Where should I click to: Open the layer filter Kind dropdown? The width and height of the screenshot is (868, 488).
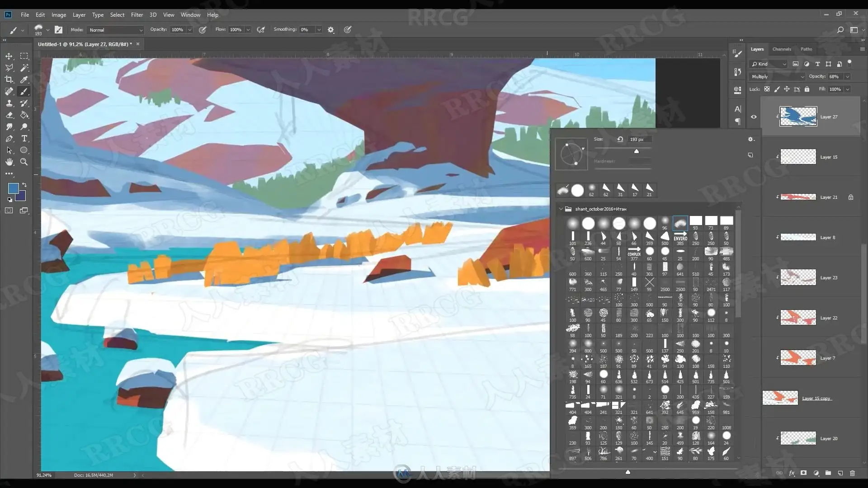(769, 64)
